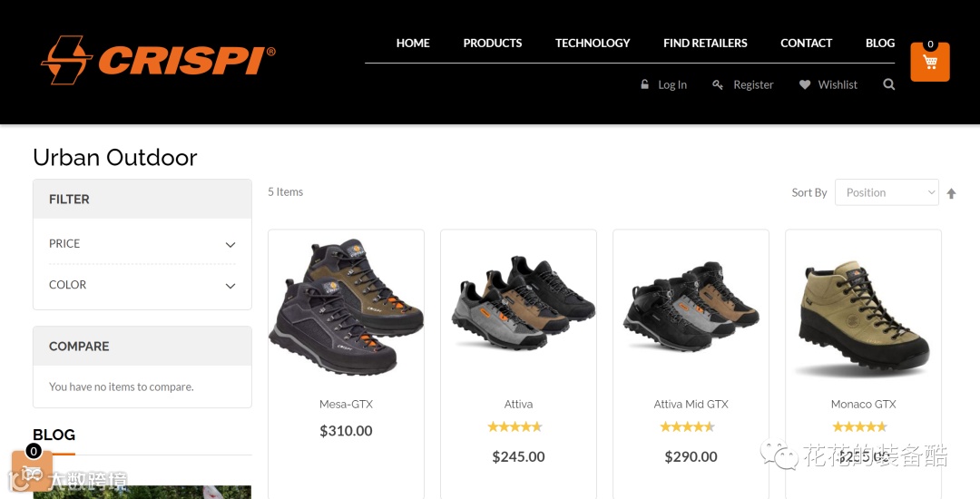Open the Products menu
Image resolution: width=980 pixels, height=499 pixels.
(493, 43)
